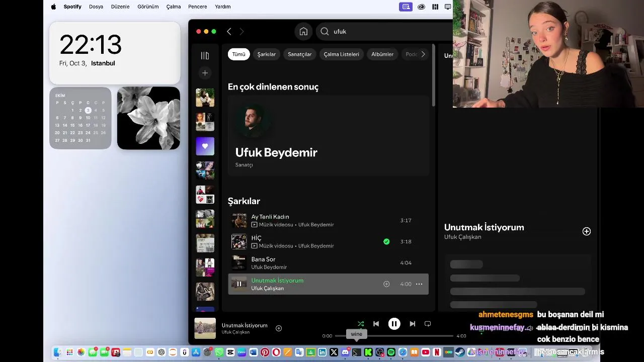Add now-playing track to library in bottom bar

pyautogui.click(x=279, y=328)
